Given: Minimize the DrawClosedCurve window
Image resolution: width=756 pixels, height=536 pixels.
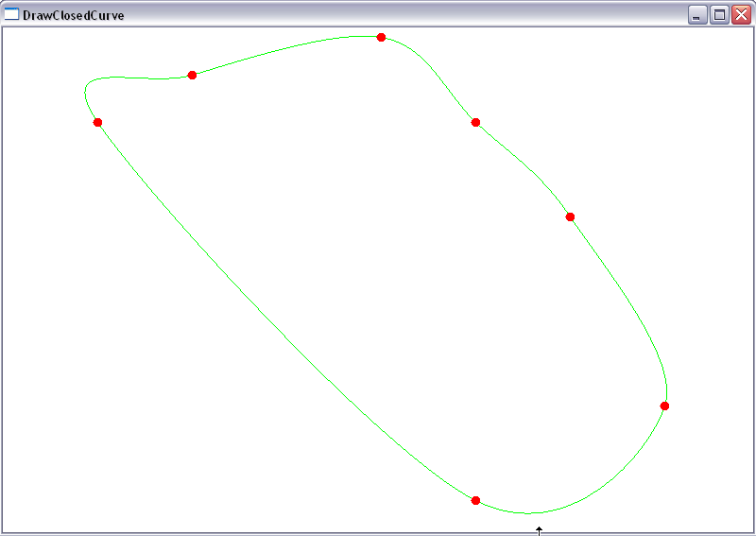Looking at the screenshot, I should (x=697, y=15).
